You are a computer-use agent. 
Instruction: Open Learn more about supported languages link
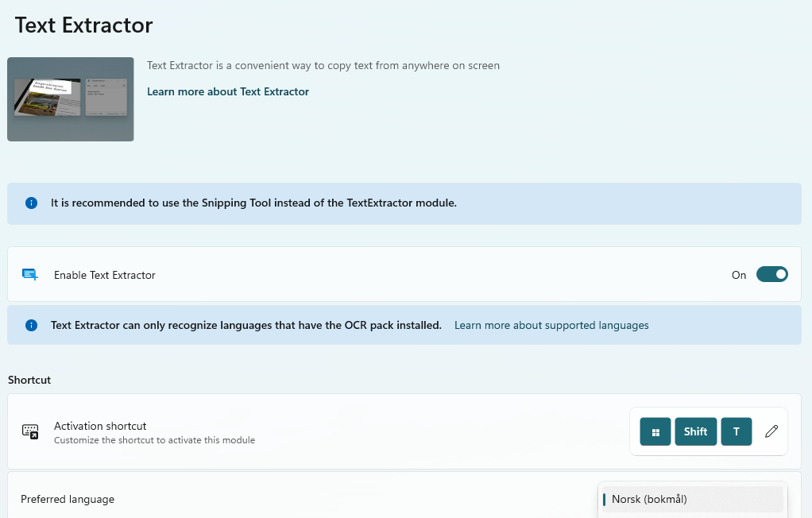pos(551,325)
